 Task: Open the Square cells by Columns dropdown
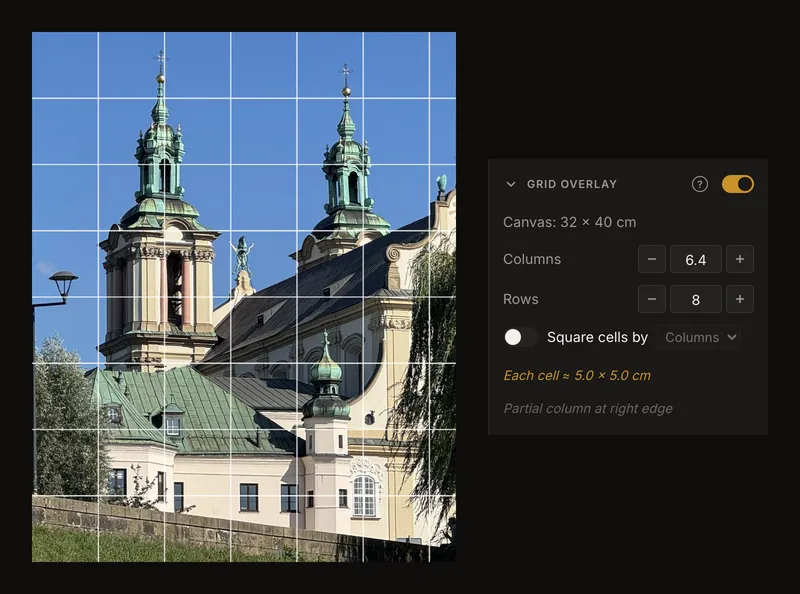(699, 337)
